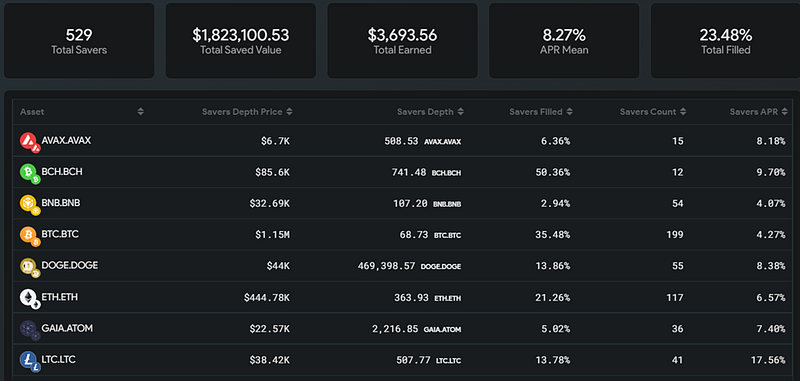800x381 pixels.
Task: Click the LTC.LTC asset name
Action: pos(59,360)
